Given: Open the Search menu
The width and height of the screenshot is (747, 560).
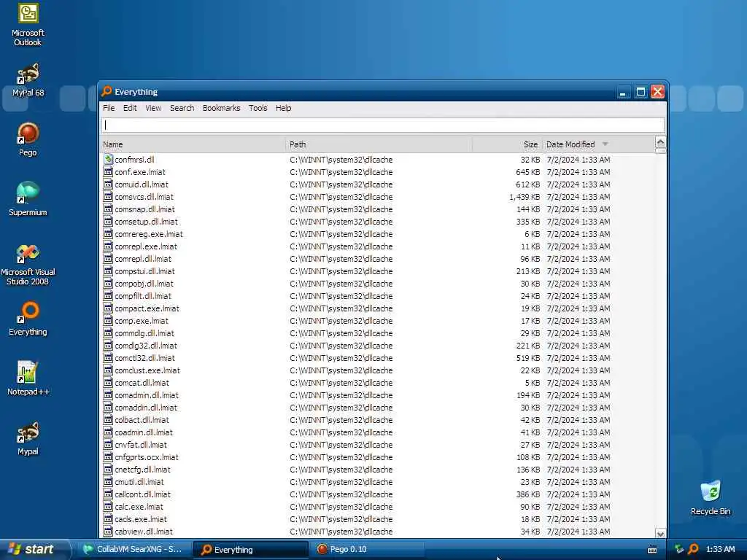Looking at the screenshot, I should [x=182, y=108].
